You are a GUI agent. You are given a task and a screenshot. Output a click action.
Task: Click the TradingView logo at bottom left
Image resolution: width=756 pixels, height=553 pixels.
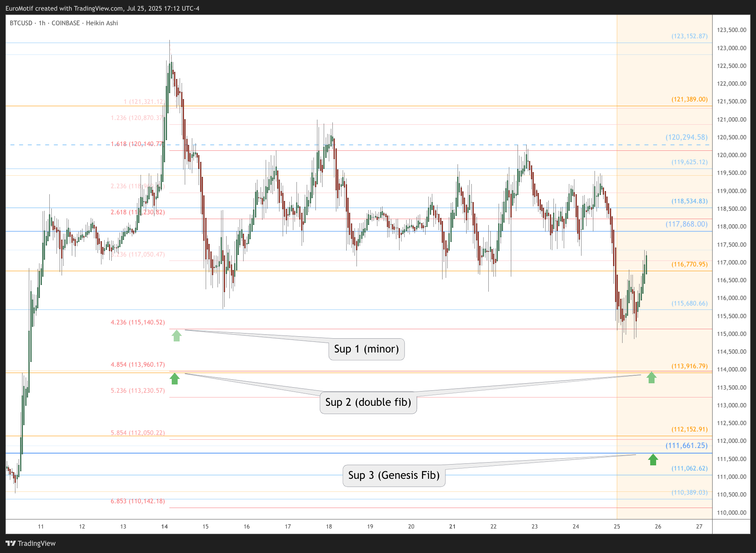pos(31,543)
